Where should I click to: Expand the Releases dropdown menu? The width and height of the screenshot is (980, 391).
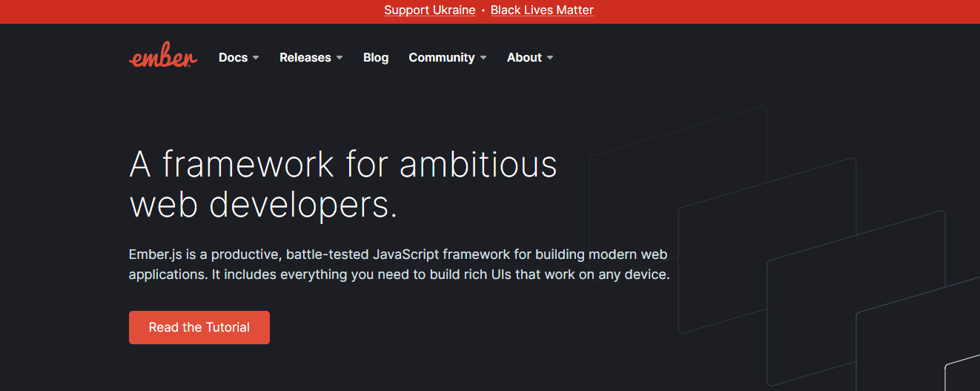tap(311, 57)
